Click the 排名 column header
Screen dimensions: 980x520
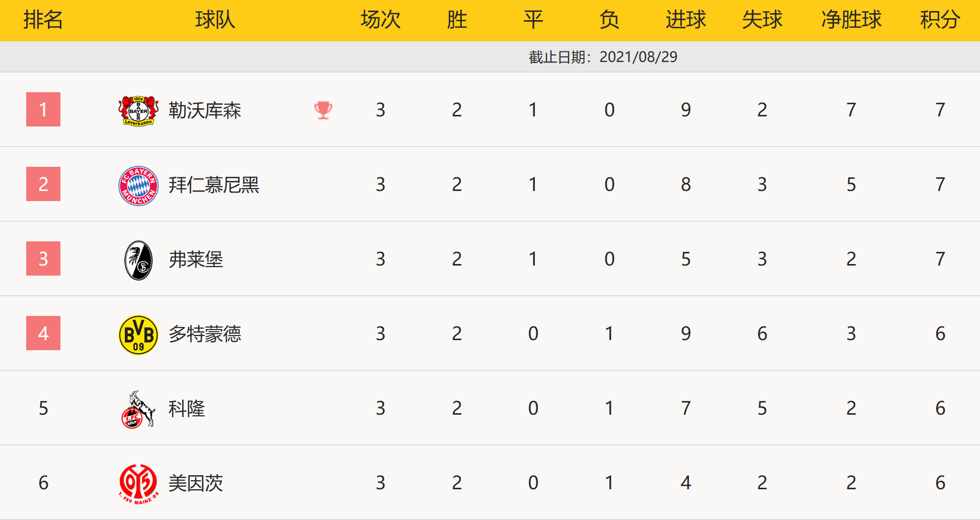[43, 20]
